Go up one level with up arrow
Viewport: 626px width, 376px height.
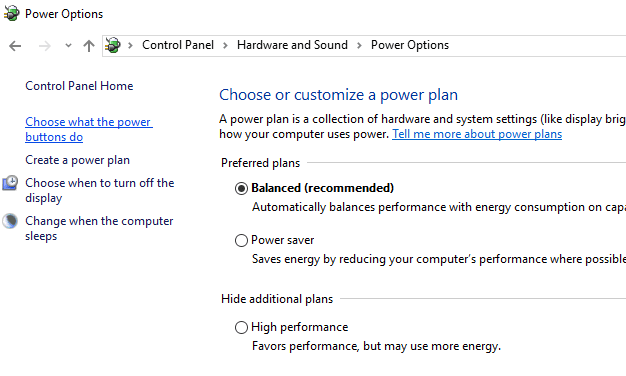(89, 46)
